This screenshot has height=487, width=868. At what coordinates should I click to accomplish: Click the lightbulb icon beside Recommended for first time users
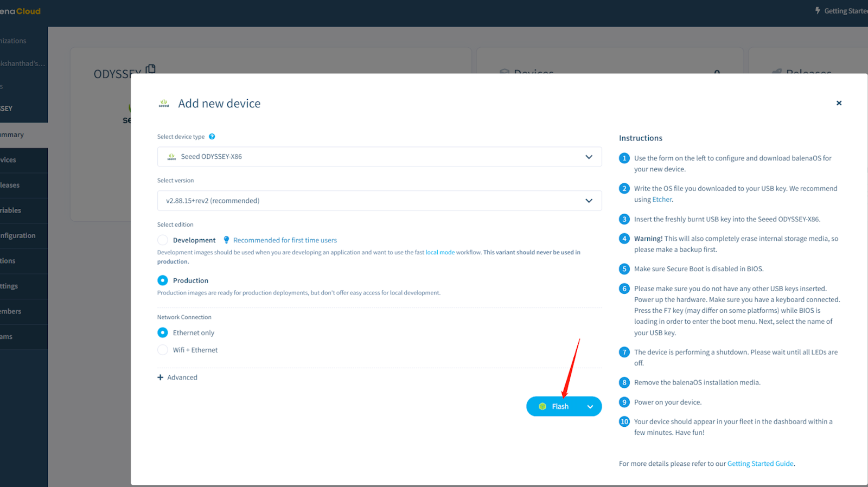coord(226,240)
